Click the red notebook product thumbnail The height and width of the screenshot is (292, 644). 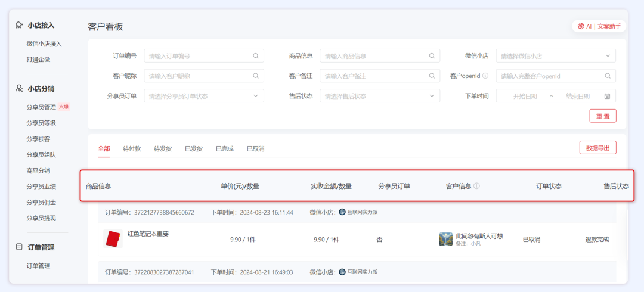(x=113, y=239)
